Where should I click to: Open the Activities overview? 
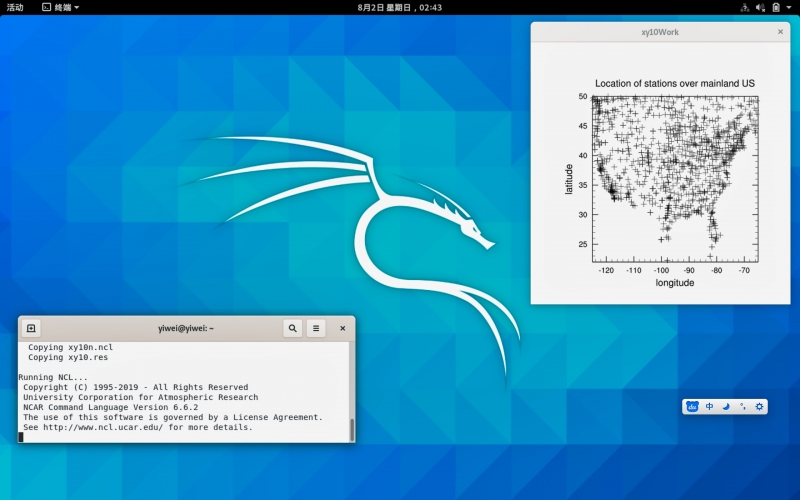(x=15, y=7)
